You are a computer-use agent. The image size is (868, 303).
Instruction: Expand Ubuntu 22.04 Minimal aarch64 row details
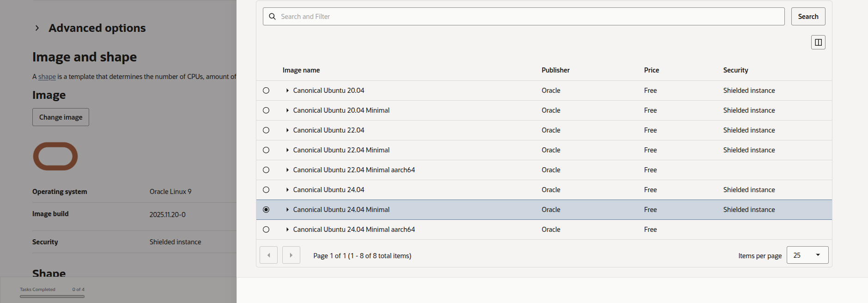287,170
